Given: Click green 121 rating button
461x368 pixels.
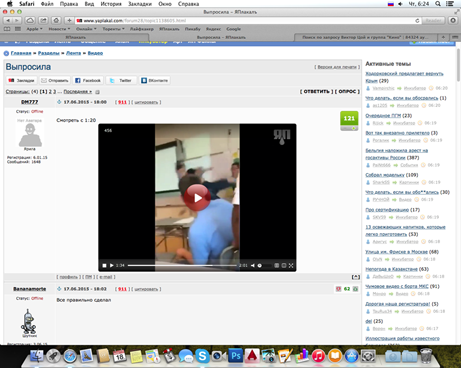Looking at the screenshot, I should click(349, 118).
